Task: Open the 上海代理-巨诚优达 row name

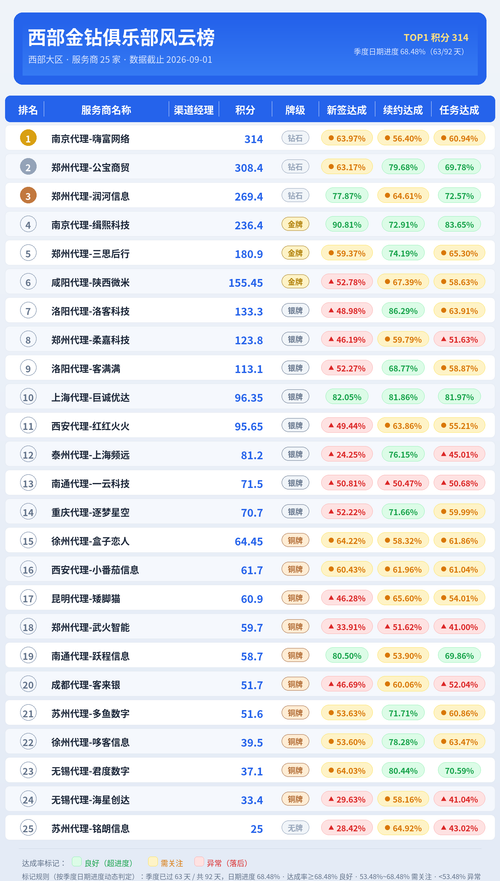Action: click(x=90, y=397)
